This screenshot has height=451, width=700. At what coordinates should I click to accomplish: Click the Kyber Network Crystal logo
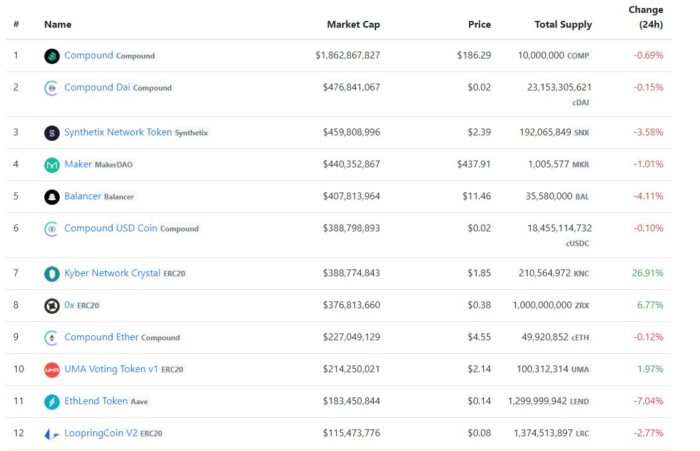click(x=52, y=274)
